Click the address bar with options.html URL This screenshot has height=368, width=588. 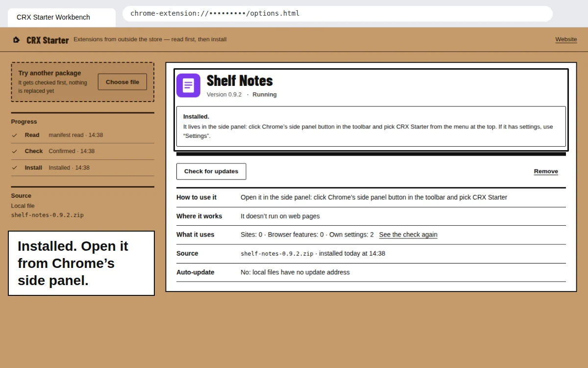tap(338, 14)
